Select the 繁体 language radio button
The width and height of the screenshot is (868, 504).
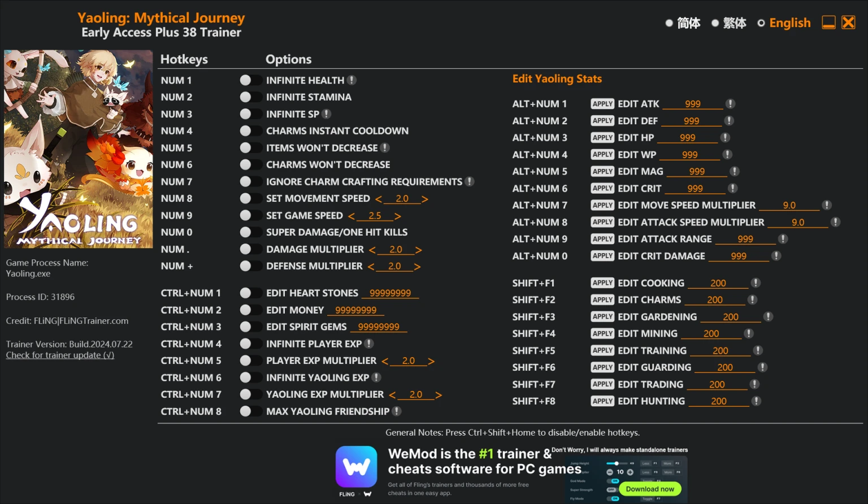(x=715, y=23)
